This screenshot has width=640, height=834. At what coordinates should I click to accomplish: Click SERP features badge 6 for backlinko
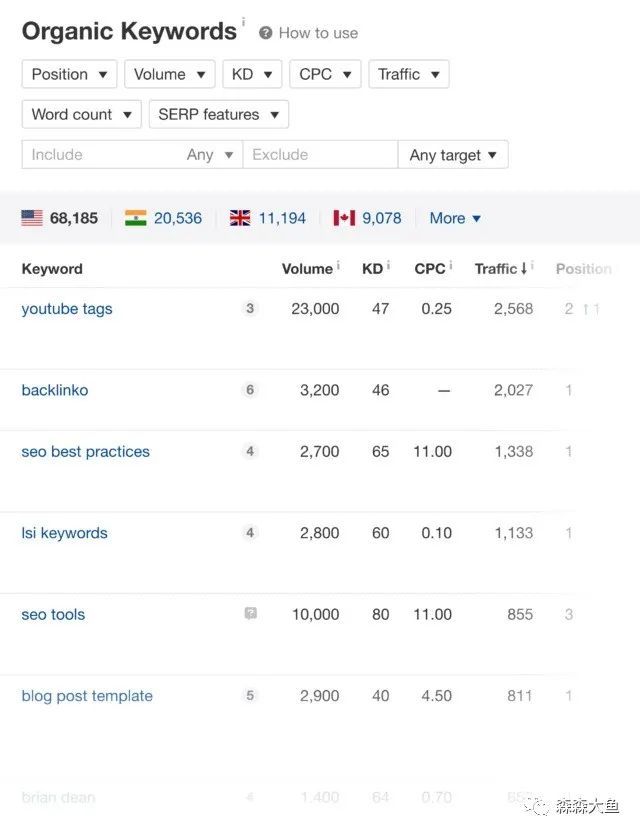(250, 390)
